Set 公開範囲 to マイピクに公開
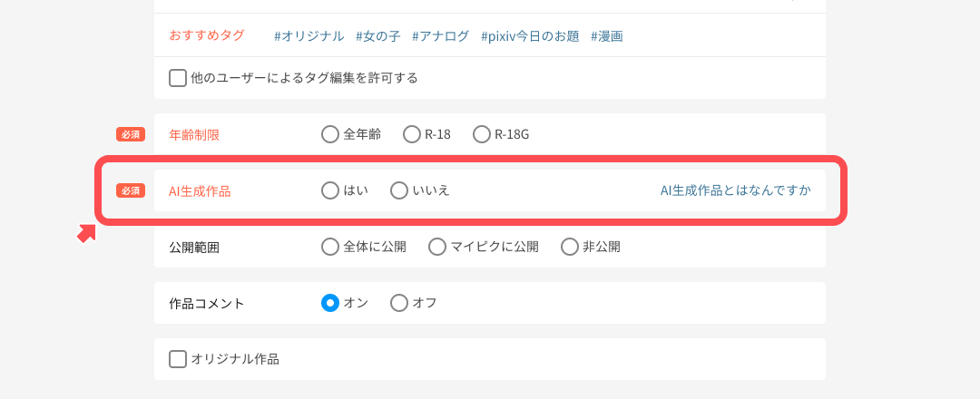Image resolution: width=980 pixels, height=399 pixels. 437,247
